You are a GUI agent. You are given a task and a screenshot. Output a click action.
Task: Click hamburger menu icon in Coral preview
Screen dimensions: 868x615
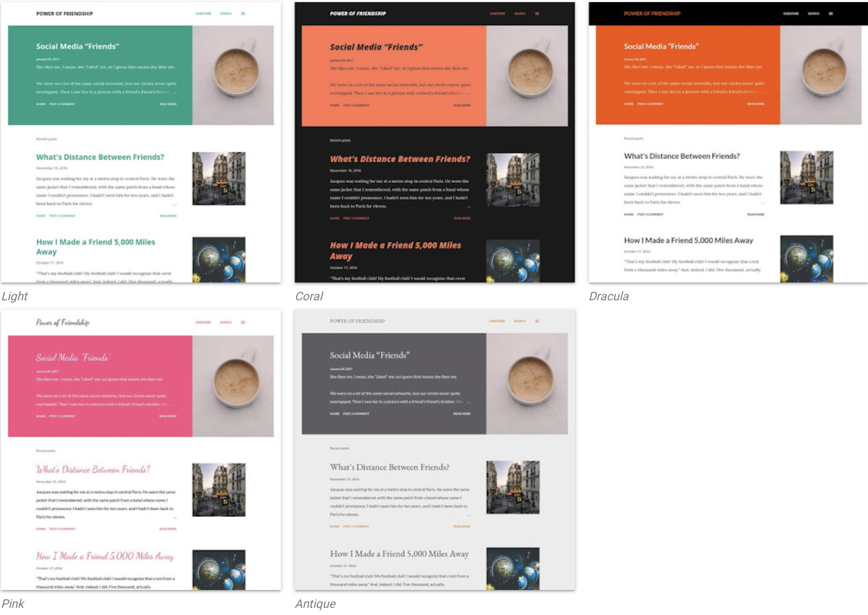537,14
